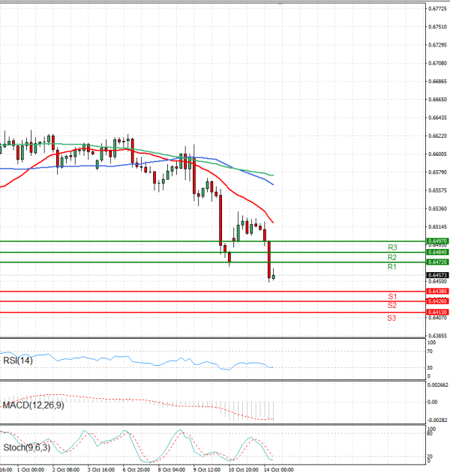
Task: Select the 9 Oct 12:00 time axis label
Action: tap(206, 471)
